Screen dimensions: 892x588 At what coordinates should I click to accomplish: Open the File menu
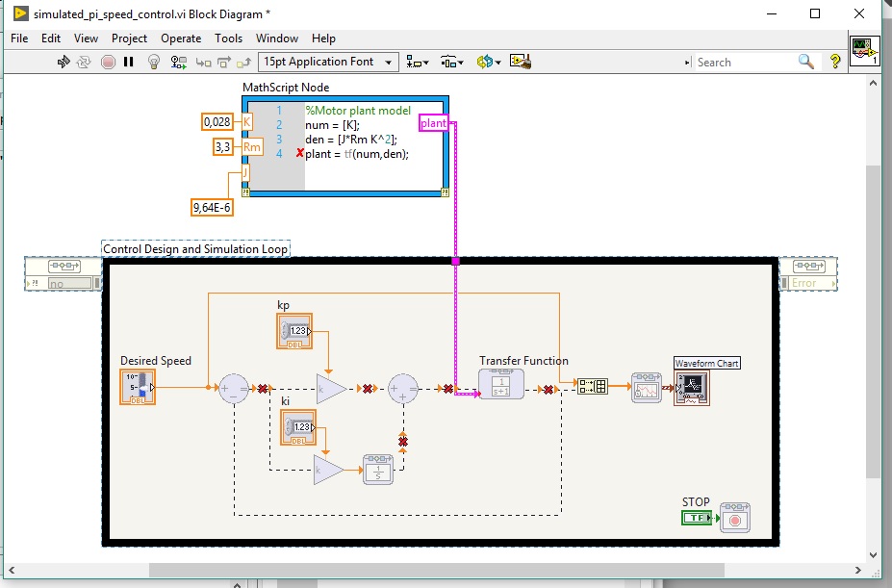tap(19, 38)
